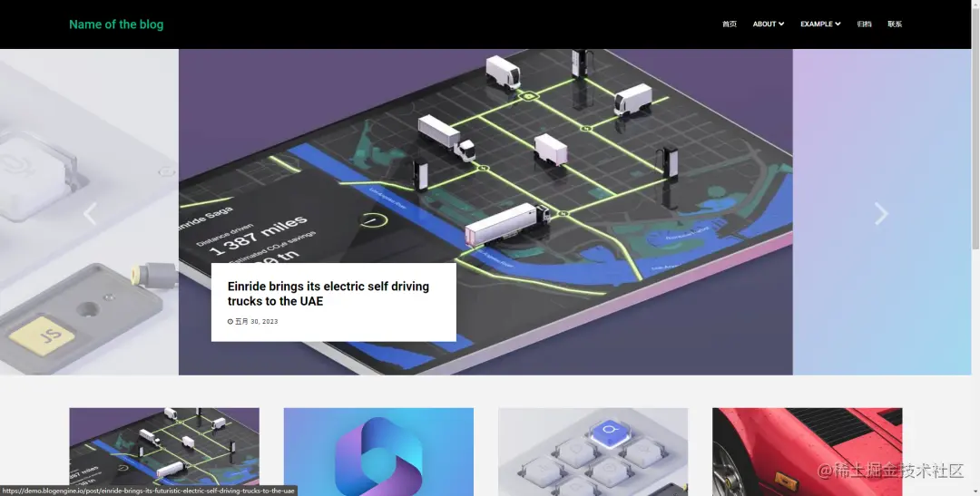This screenshot has height=496, width=980.
Task: Open the Einride electric trucks post title
Action: (328, 294)
